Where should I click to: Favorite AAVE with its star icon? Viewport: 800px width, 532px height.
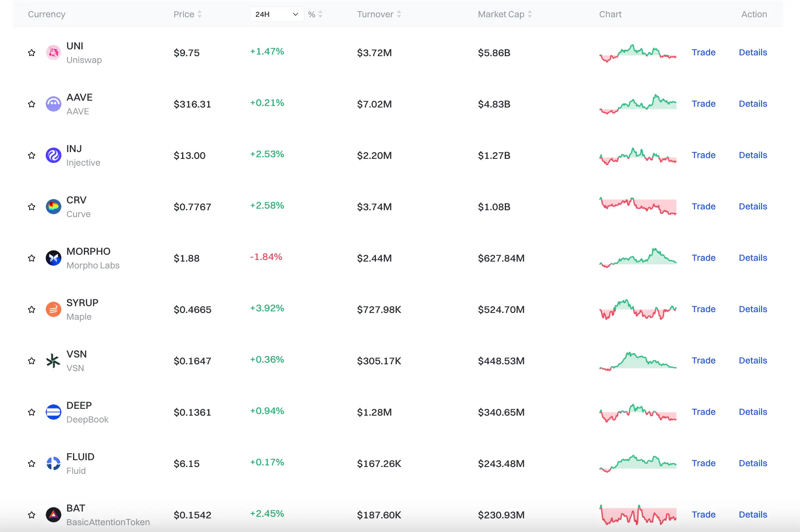pyautogui.click(x=32, y=104)
